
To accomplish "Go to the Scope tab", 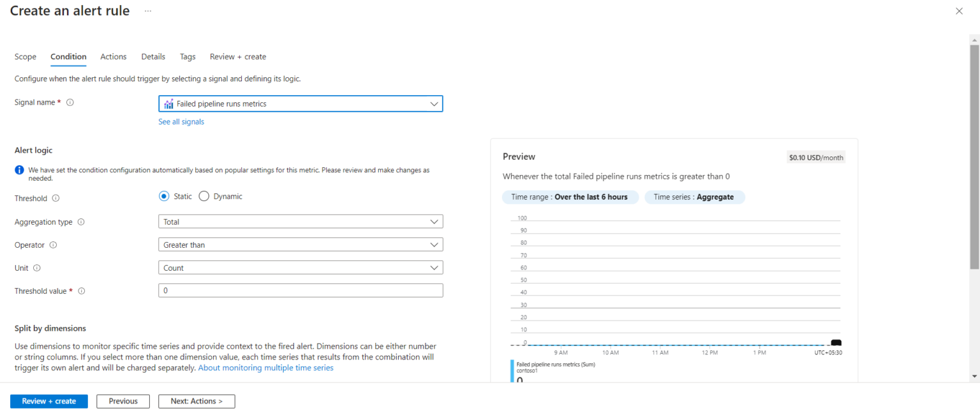I will 25,56.
